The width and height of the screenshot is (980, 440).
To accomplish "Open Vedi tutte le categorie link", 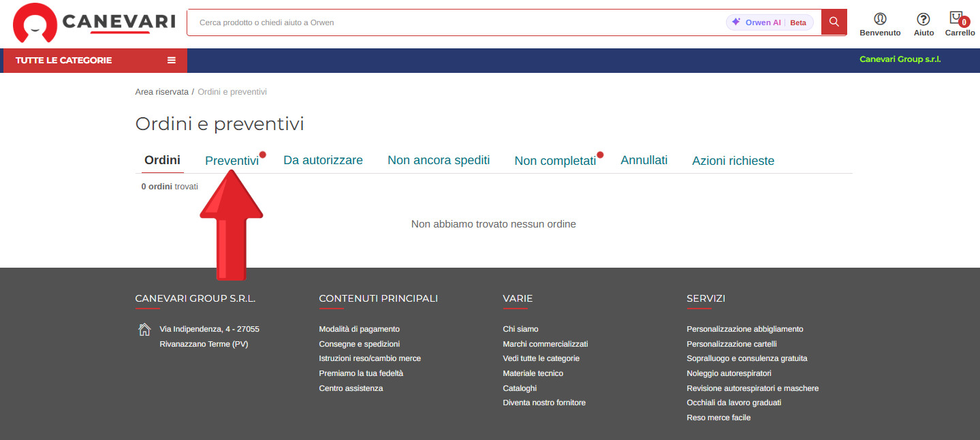I will pyautogui.click(x=541, y=358).
